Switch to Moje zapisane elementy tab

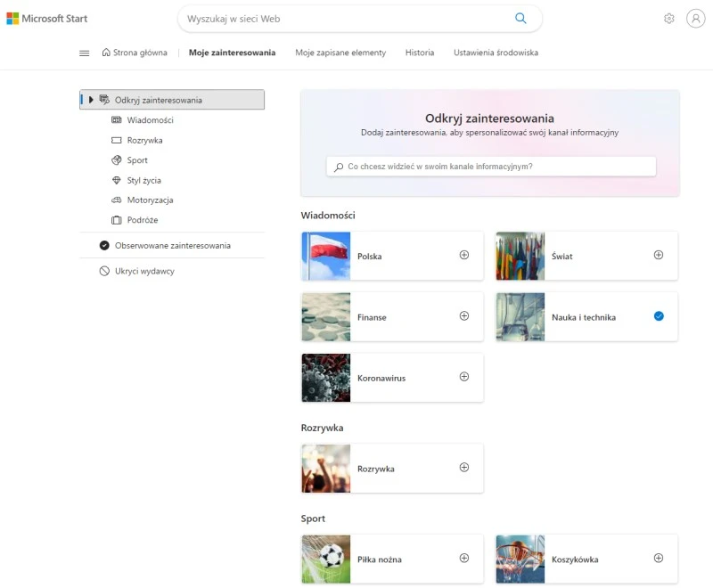coord(340,53)
